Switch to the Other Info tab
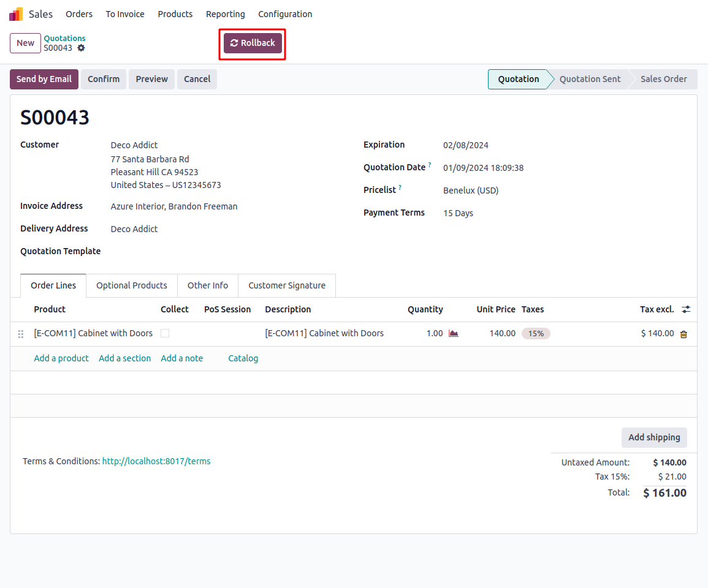The image size is (708, 588). 208,285
